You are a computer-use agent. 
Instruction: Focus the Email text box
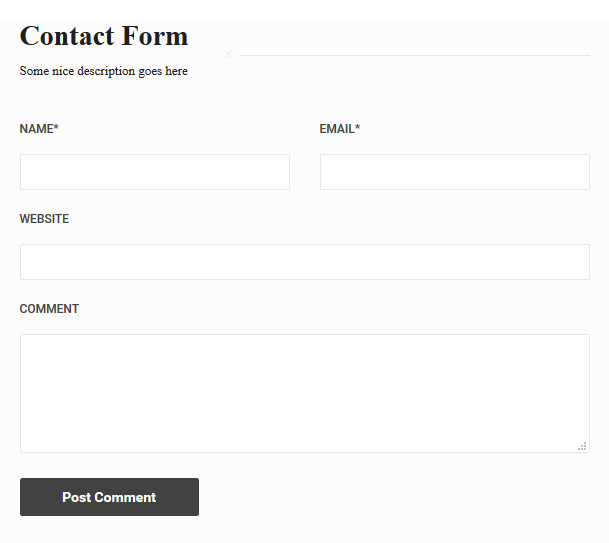tap(454, 172)
